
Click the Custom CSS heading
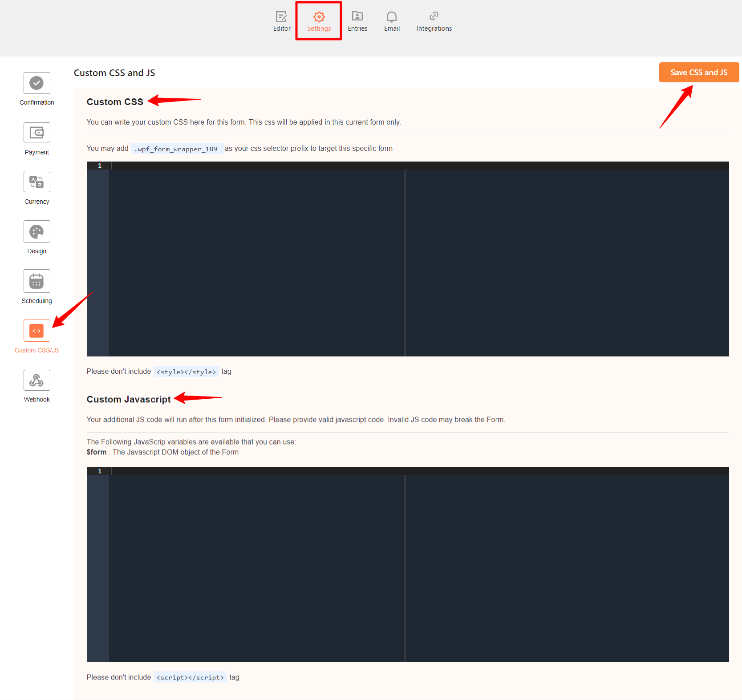[x=115, y=102]
